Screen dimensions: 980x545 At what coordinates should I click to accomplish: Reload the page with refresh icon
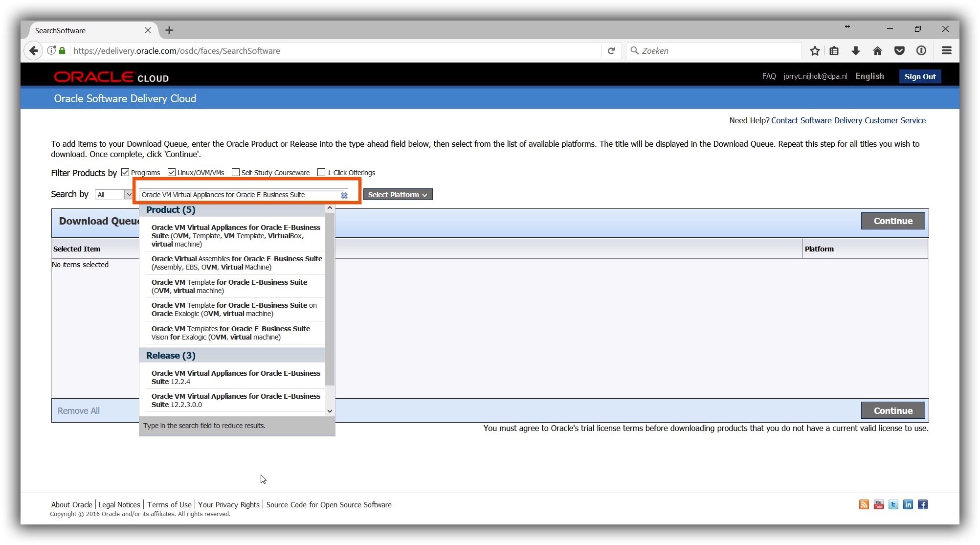click(x=611, y=51)
